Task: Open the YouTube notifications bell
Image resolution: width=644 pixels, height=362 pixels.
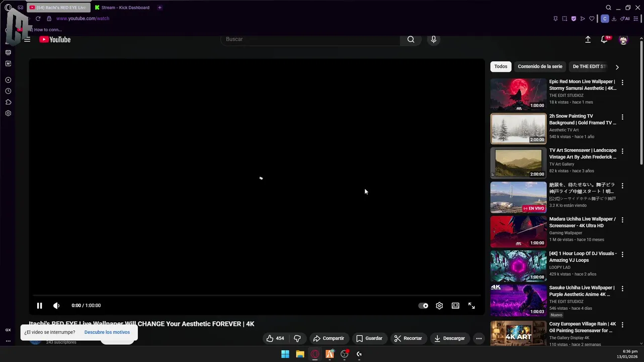Action: [x=604, y=39]
